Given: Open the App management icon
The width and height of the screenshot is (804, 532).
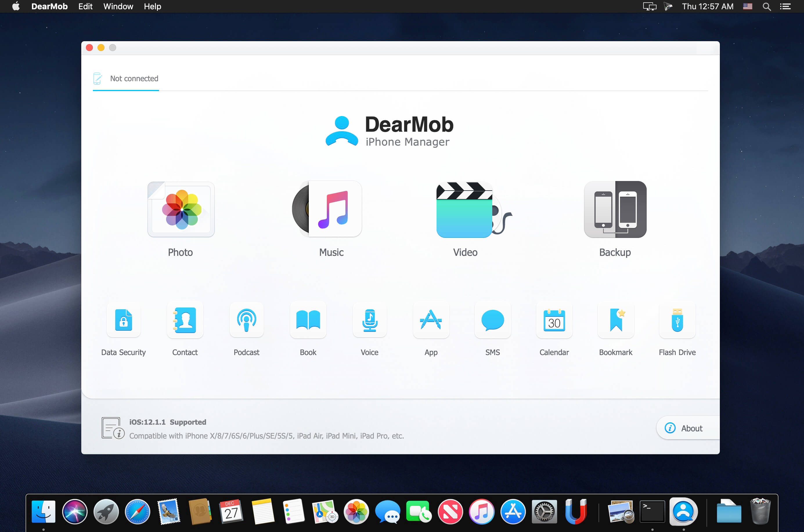Looking at the screenshot, I should [431, 320].
